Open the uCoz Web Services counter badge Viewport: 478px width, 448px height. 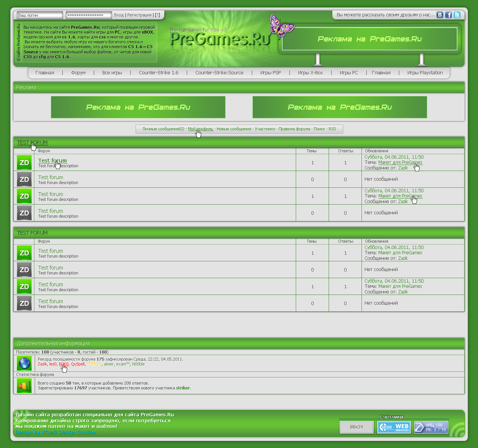[394, 427]
